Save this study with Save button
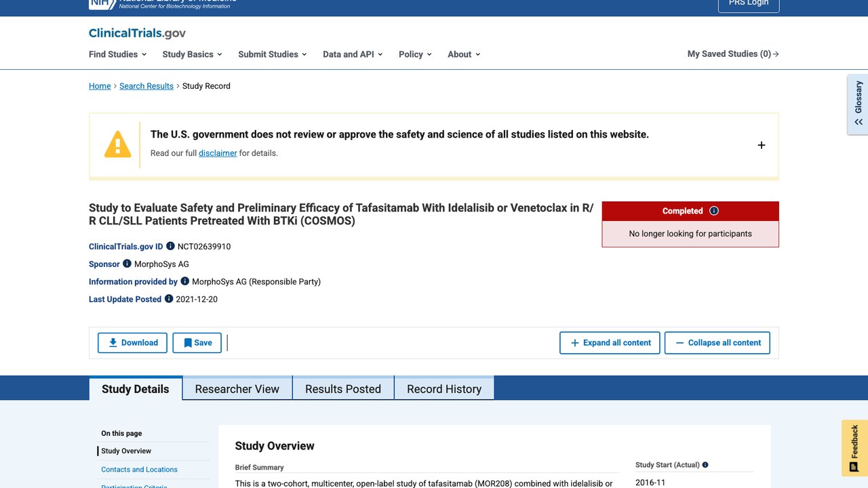 pos(197,343)
